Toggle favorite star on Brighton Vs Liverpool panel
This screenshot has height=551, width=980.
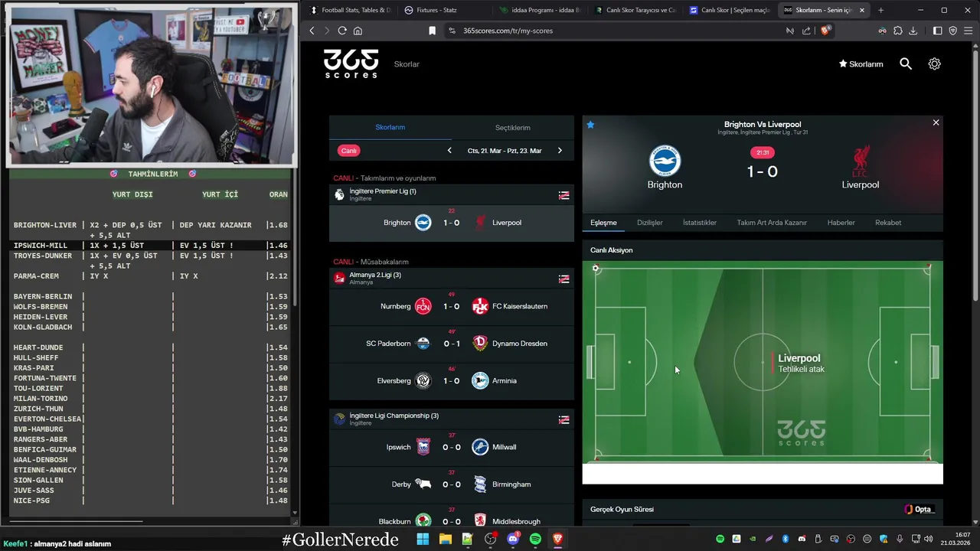point(590,125)
